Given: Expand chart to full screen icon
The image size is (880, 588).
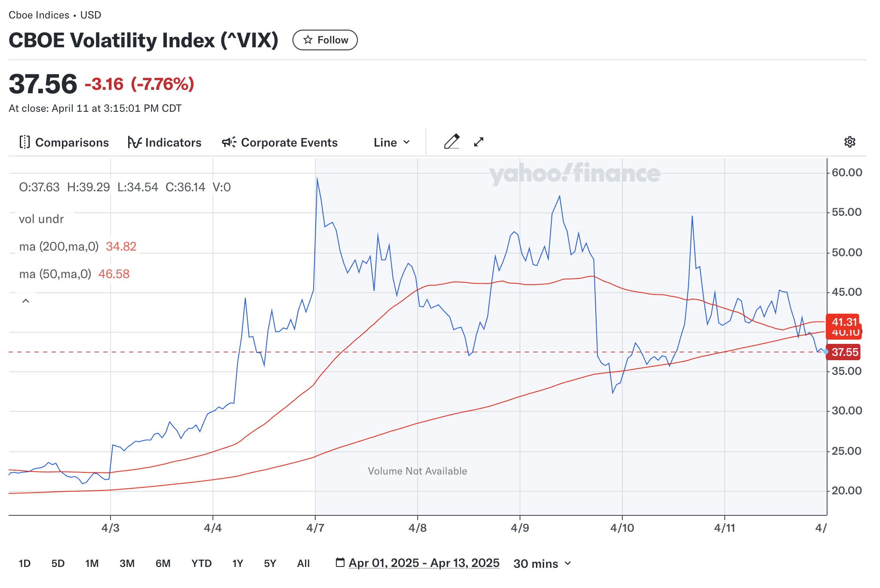Looking at the screenshot, I should point(479,142).
